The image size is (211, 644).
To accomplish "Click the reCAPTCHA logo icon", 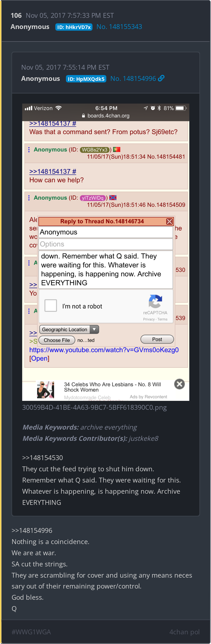I will point(155,301).
